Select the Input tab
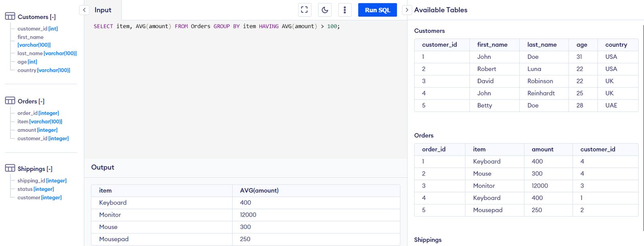Image resolution: width=644 pixels, height=246 pixels. click(x=103, y=10)
